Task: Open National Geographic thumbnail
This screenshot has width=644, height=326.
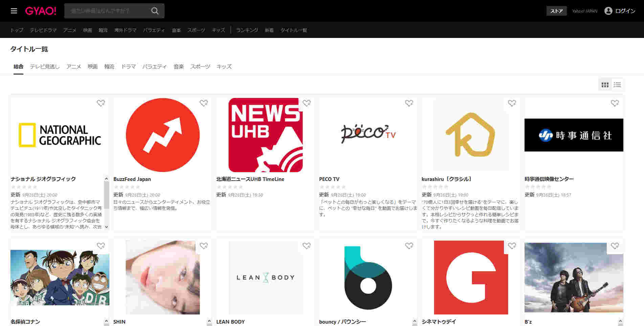Action: point(60,135)
